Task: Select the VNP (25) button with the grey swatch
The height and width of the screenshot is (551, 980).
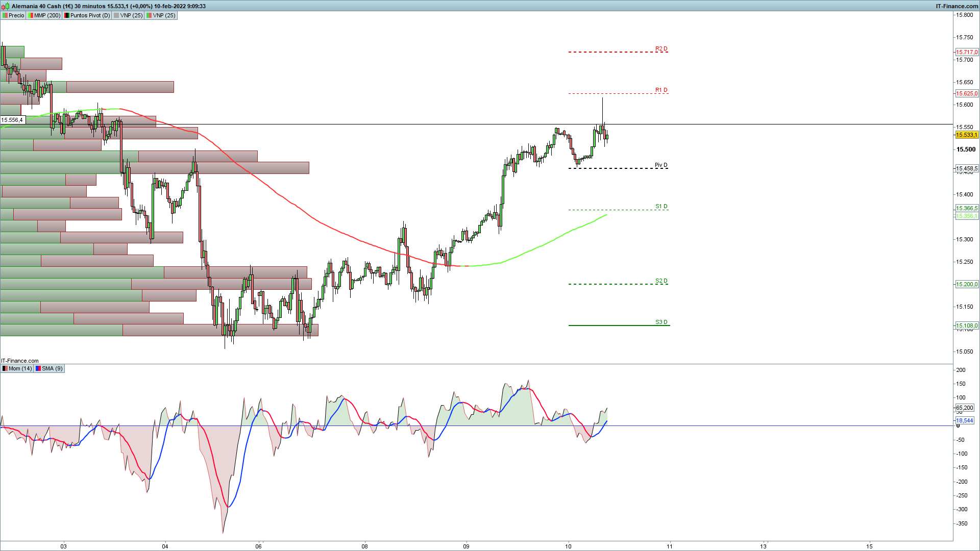Action: [128, 15]
